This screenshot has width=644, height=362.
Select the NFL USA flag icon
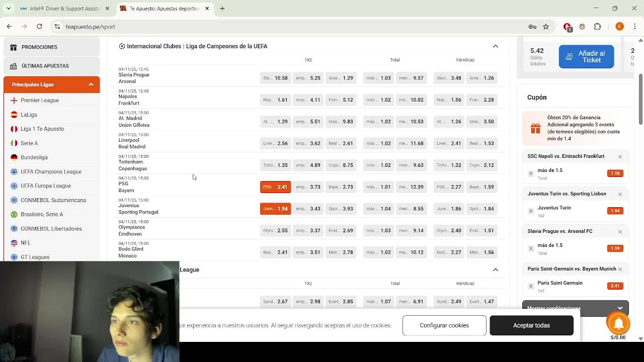click(x=14, y=243)
